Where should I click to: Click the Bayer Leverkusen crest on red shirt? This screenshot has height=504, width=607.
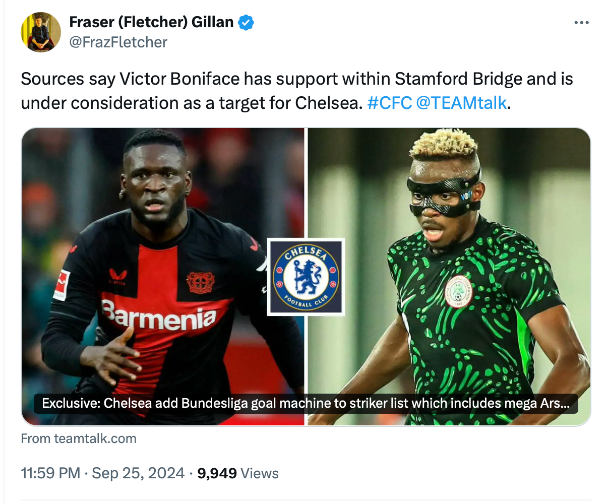click(200, 282)
